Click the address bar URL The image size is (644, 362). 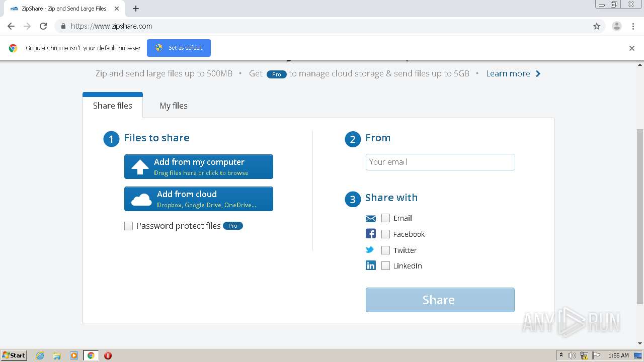click(111, 26)
